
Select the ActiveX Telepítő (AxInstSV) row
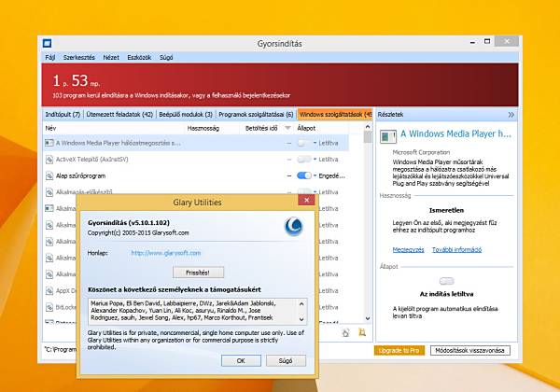pyautogui.click(x=196, y=160)
